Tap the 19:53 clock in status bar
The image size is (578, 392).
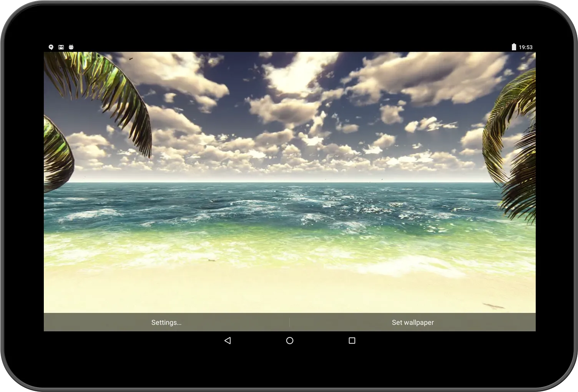526,47
